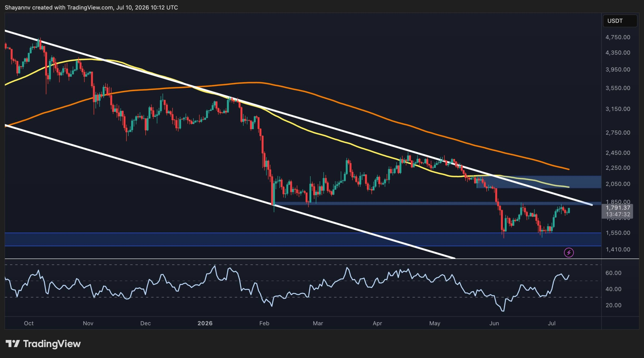The width and height of the screenshot is (644, 358).
Task: Click the Oct label on time axis
Action: pos(29,323)
